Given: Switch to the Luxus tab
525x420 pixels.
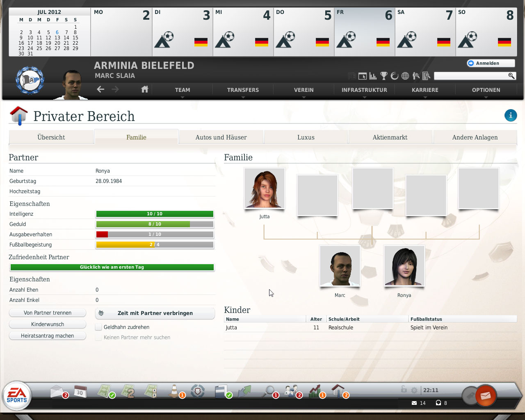Looking at the screenshot, I should click(x=306, y=137).
